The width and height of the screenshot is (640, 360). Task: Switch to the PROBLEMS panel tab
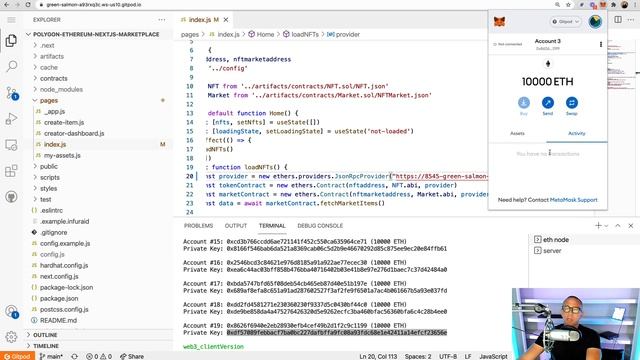pyautogui.click(x=198, y=226)
